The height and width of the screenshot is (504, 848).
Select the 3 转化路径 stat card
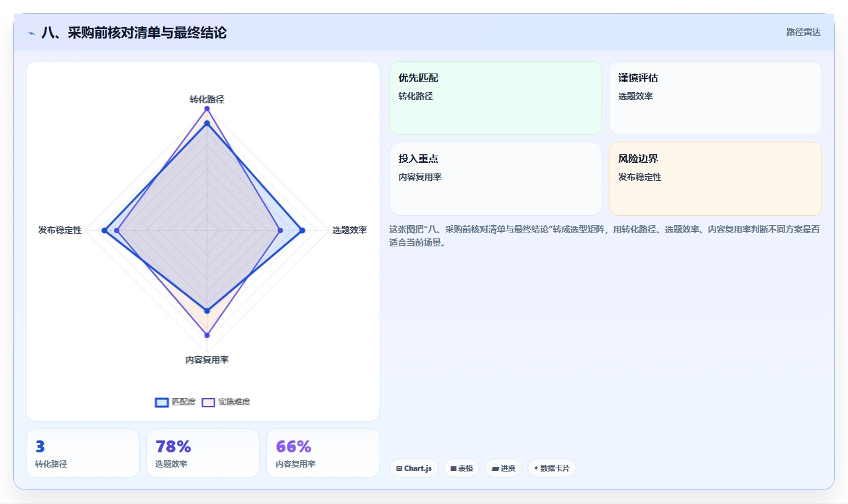pyautogui.click(x=83, y=453)
